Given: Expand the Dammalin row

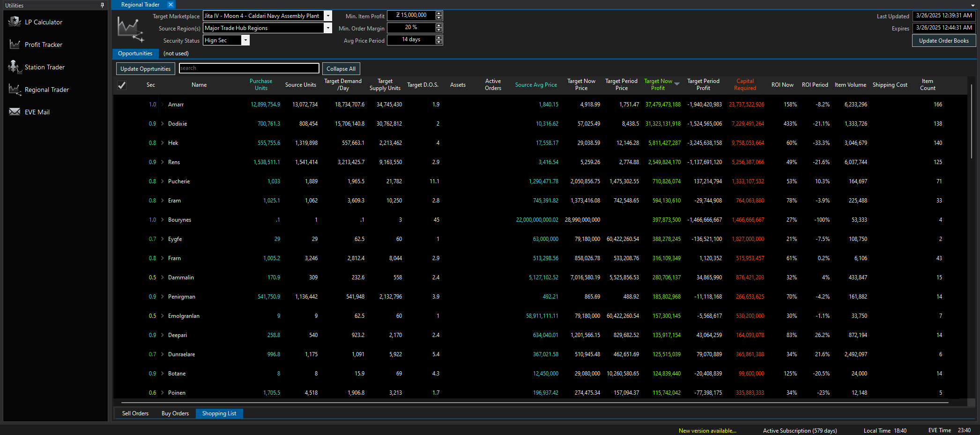Looking at the screenshot, I should click(x=163, y=277).
